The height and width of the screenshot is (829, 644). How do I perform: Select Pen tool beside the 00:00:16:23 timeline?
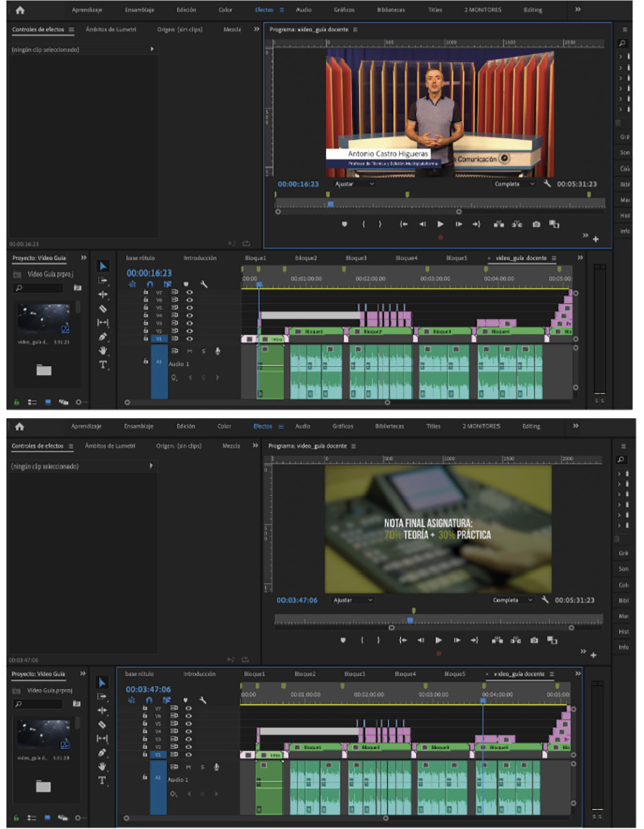(x=103, y=336)
